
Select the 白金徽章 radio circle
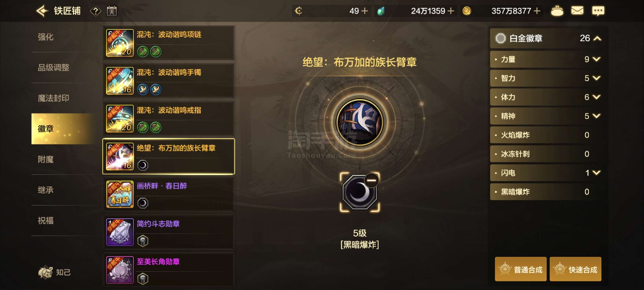pos(500,38)
